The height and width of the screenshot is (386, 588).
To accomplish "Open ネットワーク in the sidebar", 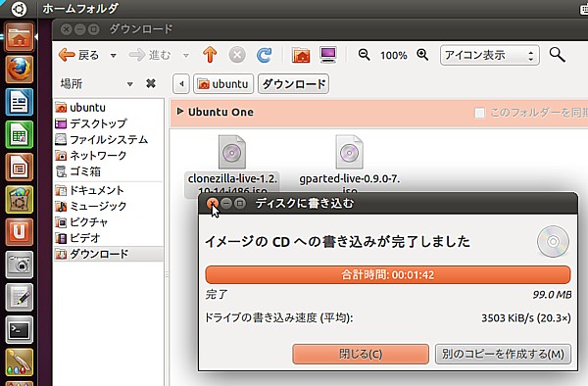I will pos(109,155).
